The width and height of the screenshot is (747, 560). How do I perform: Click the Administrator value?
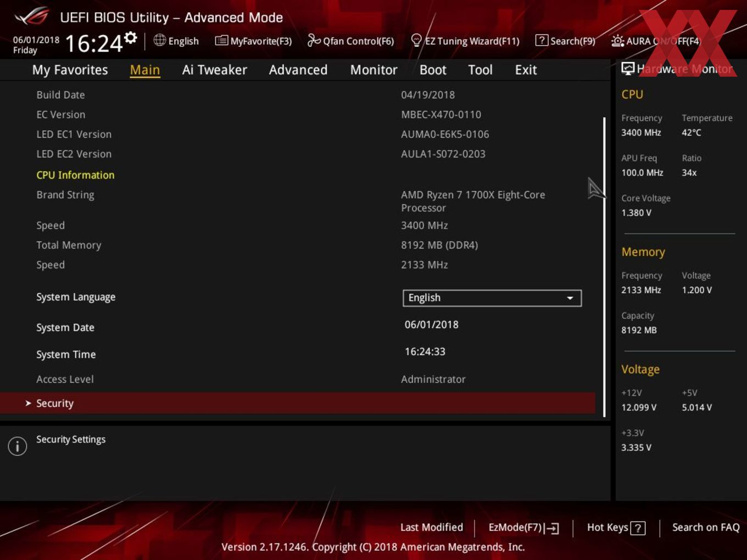pyautogui.click(x=433, y=379)
